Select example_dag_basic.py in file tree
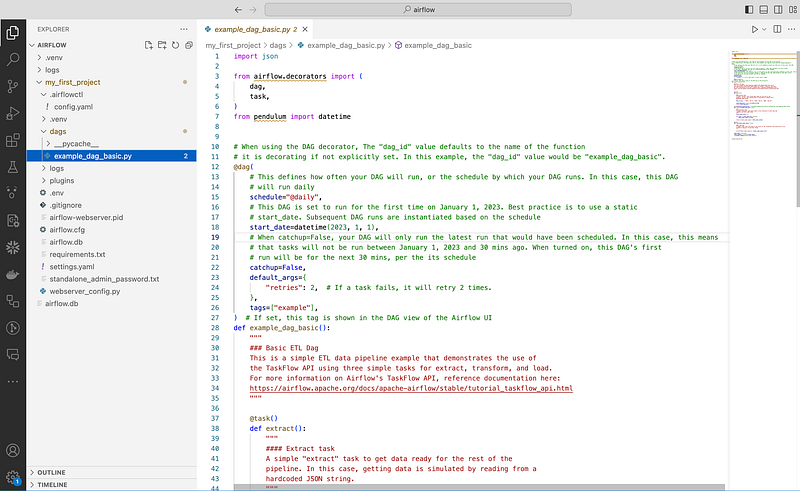The width and height of the screenshot is (800, 491). [112, 156]
